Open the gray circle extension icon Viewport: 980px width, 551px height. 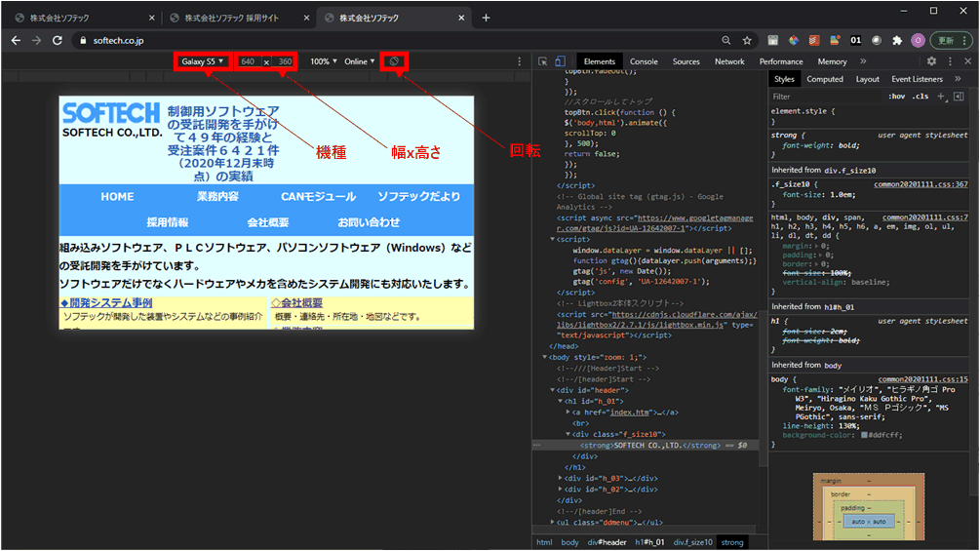877,41
